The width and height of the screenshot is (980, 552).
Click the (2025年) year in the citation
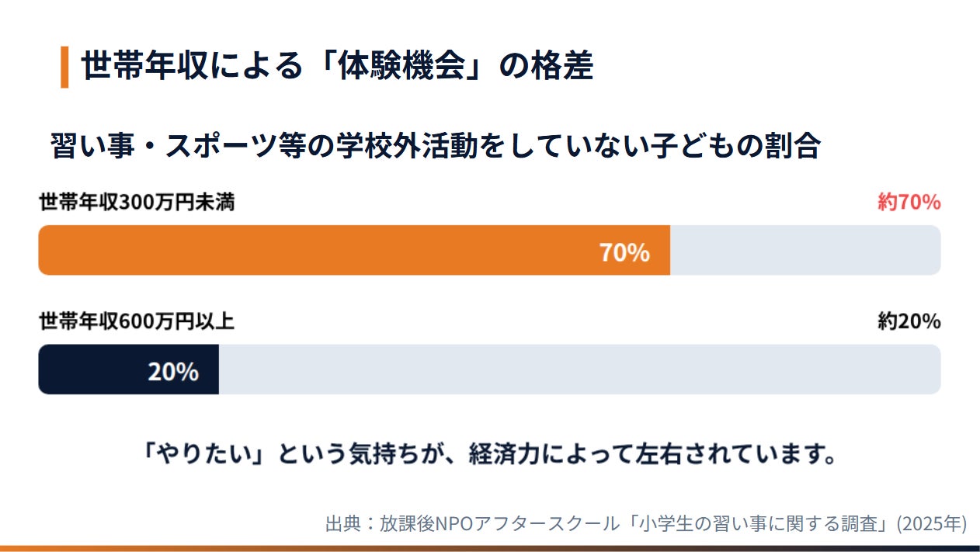(x=931, y=523)
